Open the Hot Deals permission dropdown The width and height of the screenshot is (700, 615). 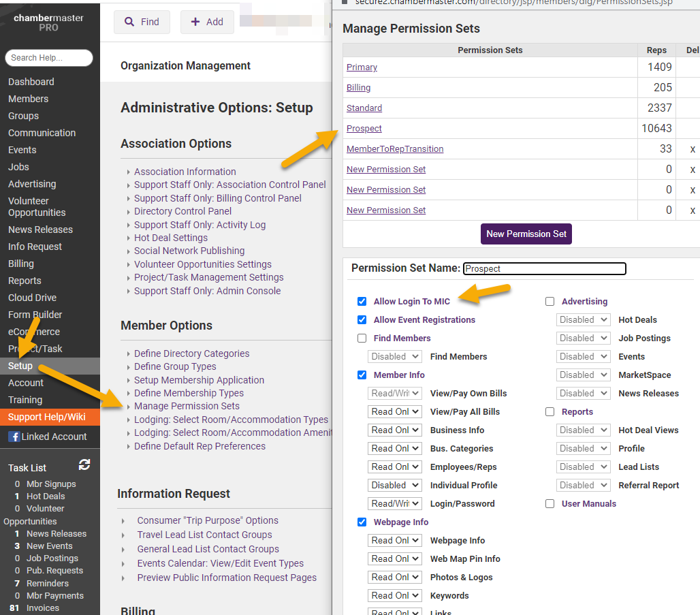583,320
